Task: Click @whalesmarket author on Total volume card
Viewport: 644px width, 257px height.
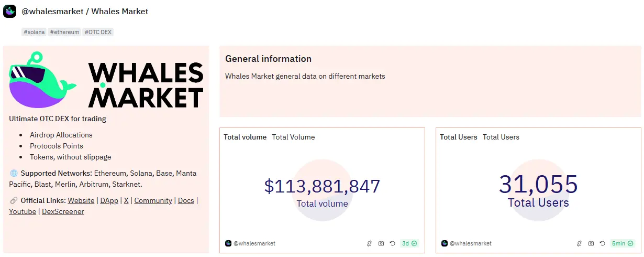Action: click(254, 243)
